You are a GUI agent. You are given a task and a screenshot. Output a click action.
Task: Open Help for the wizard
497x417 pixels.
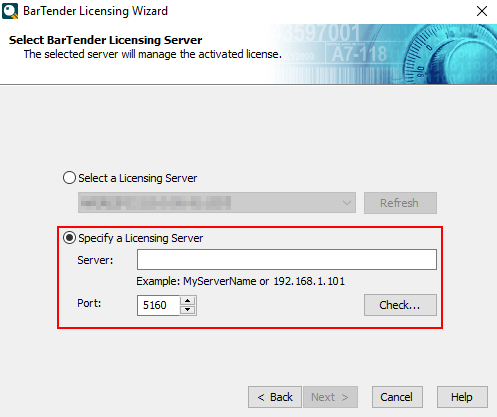(x=462, y=397)
